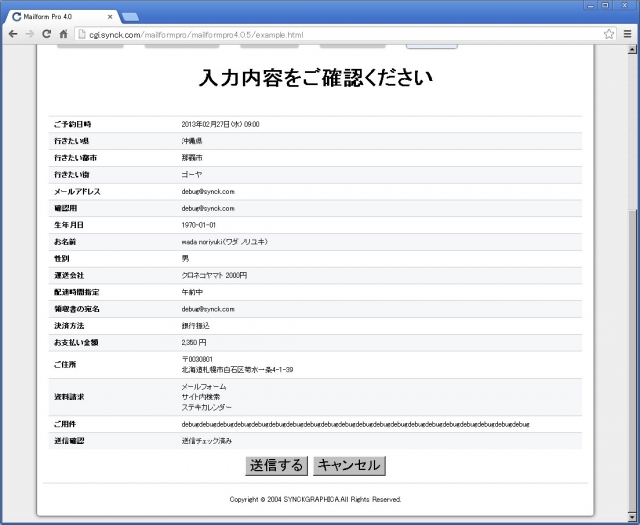Open the Chrome menu (three-lines icon)

[x=627, y=33]
